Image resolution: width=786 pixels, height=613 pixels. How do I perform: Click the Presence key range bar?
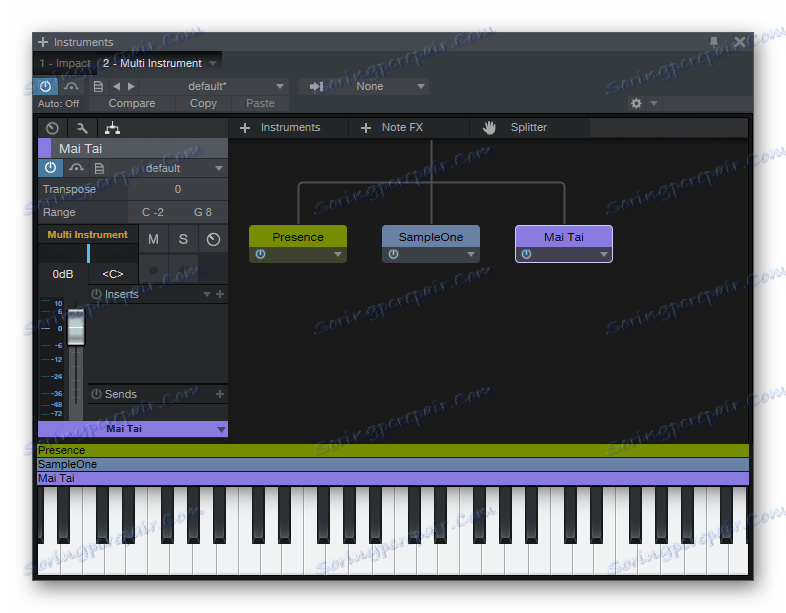tap(393, 450)
